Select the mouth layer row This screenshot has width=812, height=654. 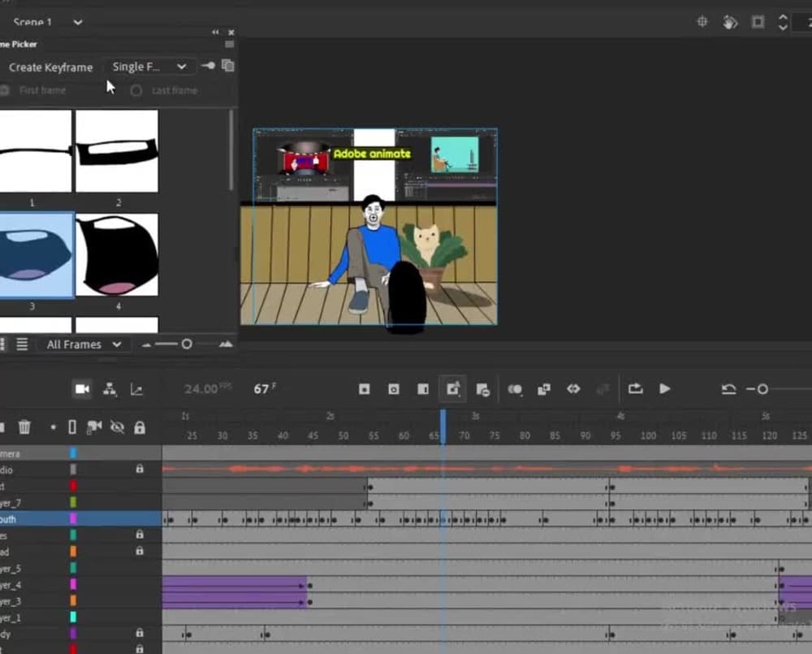(80, 519)
